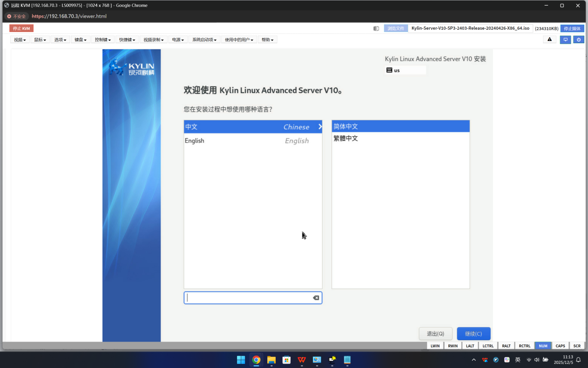Viewport: 588px width, 368px height.
Task: Open the 键盘 dropdown menu
Action: 80,40
